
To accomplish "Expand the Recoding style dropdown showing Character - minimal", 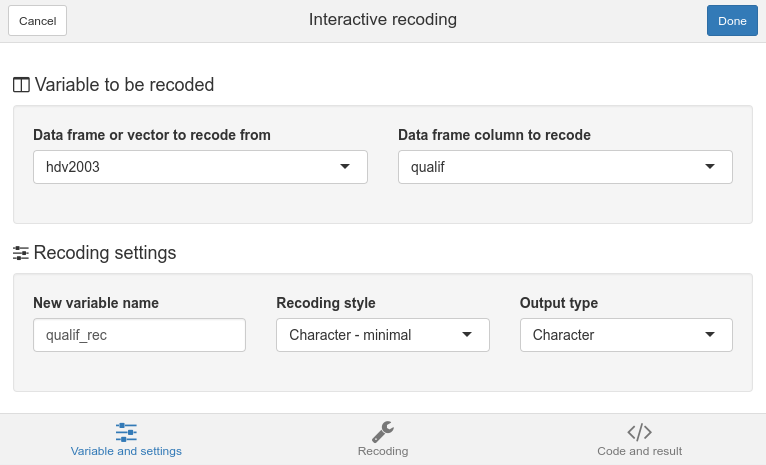I will click(x=382, y=335).
